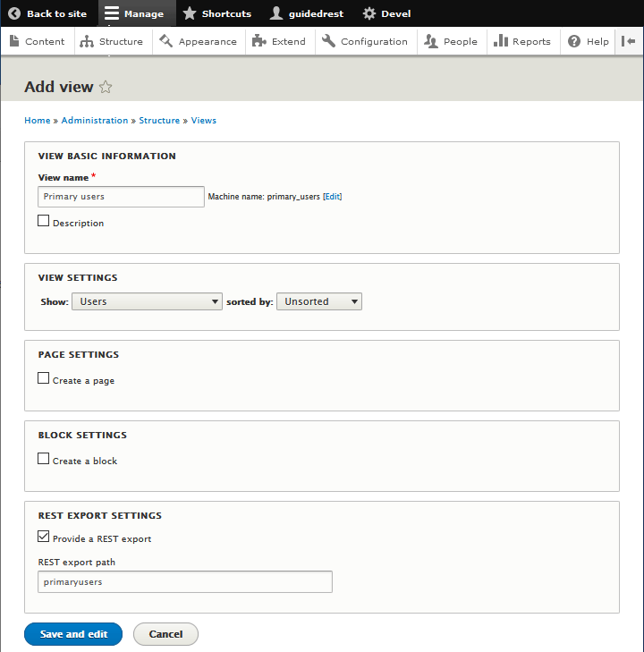Enable the Description checkbox
The height and width of the screenshot is (652, 644).
(44, 221)
